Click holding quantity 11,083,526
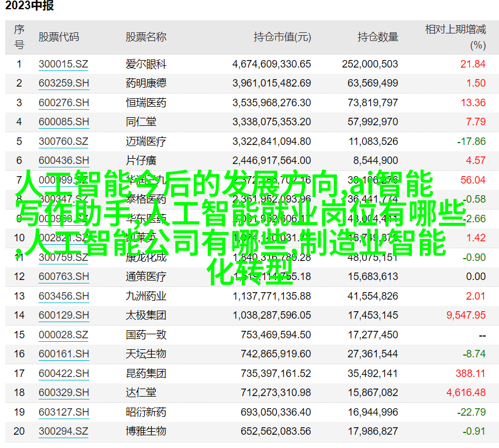 tap(373, 141)
